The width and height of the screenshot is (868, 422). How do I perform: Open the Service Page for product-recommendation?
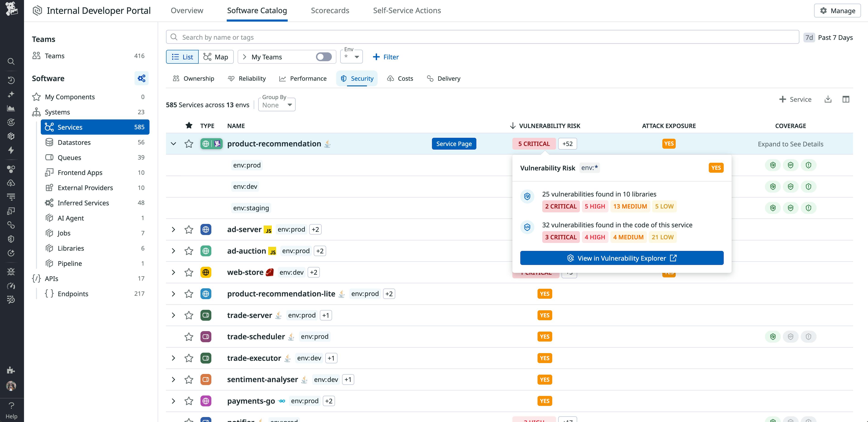[454, 144]
